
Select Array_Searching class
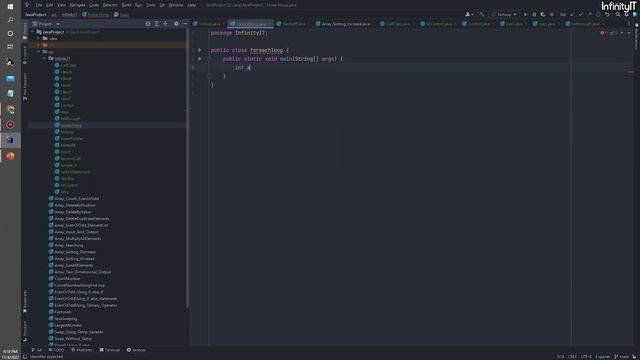coord(69,245)
